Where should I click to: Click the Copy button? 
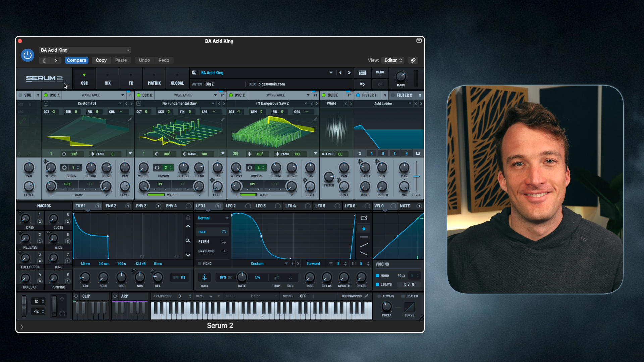pyautogui.click(x=101, y=60)
